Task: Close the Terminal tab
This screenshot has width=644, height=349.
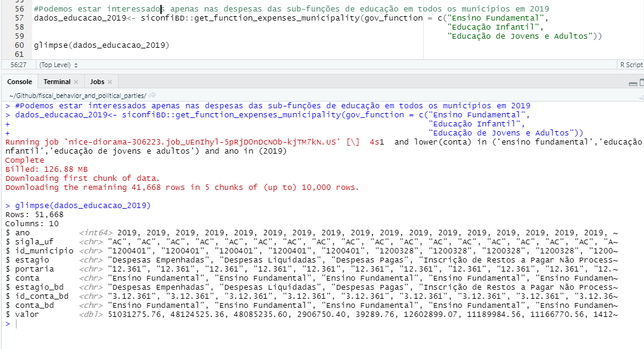Action: pos(76,82)
